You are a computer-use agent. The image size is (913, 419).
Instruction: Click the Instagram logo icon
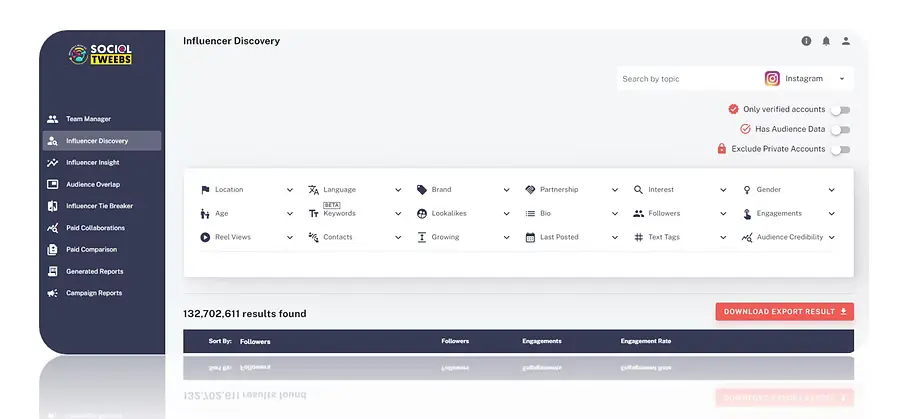(772, 78)
